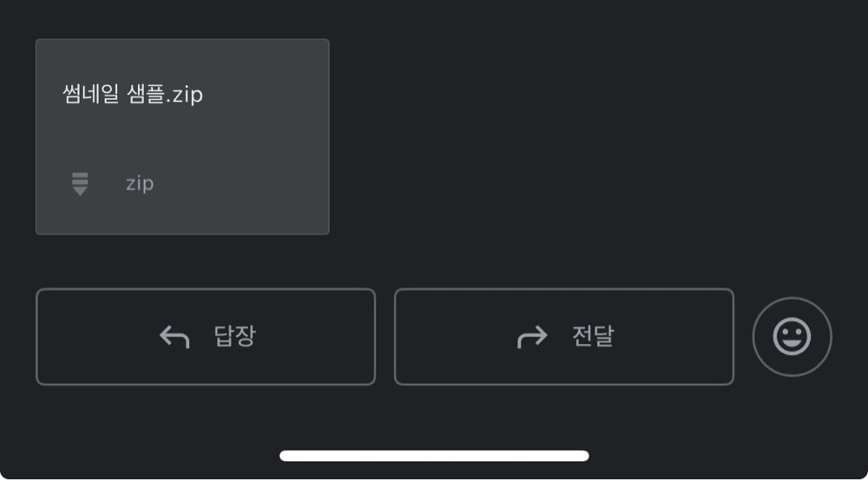Image resolution: width=868 pixels, height=480 pixels.
Task: Click the 썸네일 샘플.zip file name
Action: pos(133,94)
